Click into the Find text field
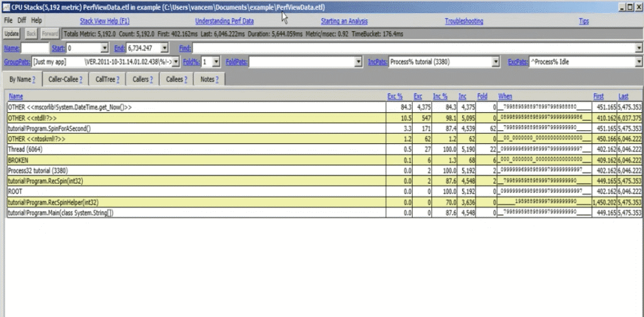The image size is (644, 317). (x=415, y=48)
